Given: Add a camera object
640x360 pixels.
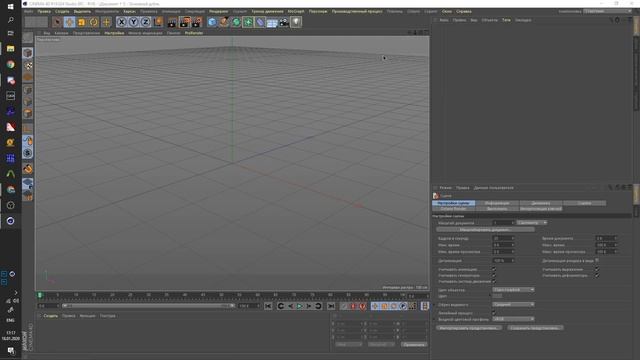Looking at the screenshot, I should point(284,22).
